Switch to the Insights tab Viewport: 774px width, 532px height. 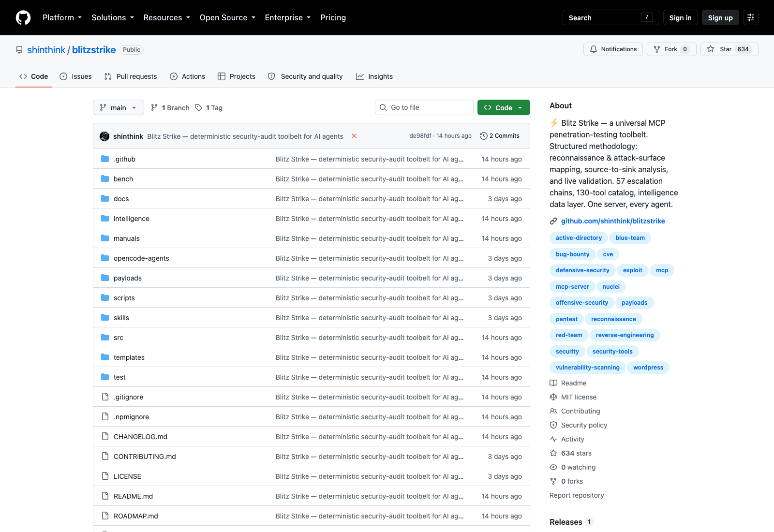(374, 76)
